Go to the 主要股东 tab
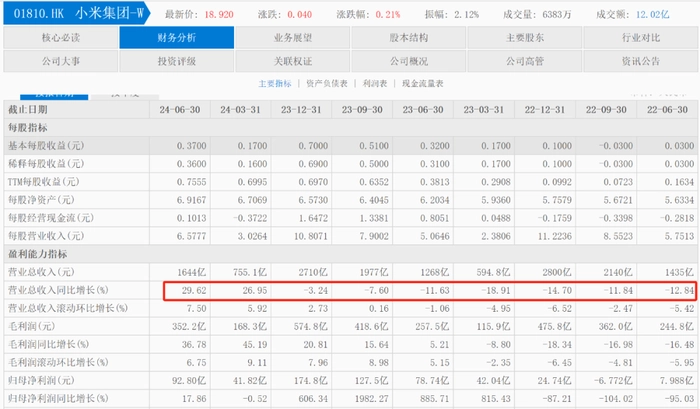The image size is (700, 409). tap(525, 37)
